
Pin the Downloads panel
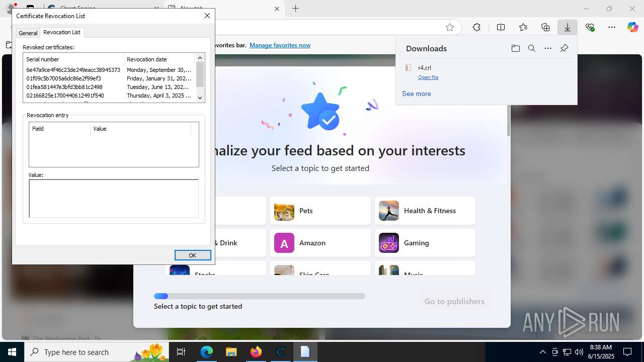click(564, 48)
